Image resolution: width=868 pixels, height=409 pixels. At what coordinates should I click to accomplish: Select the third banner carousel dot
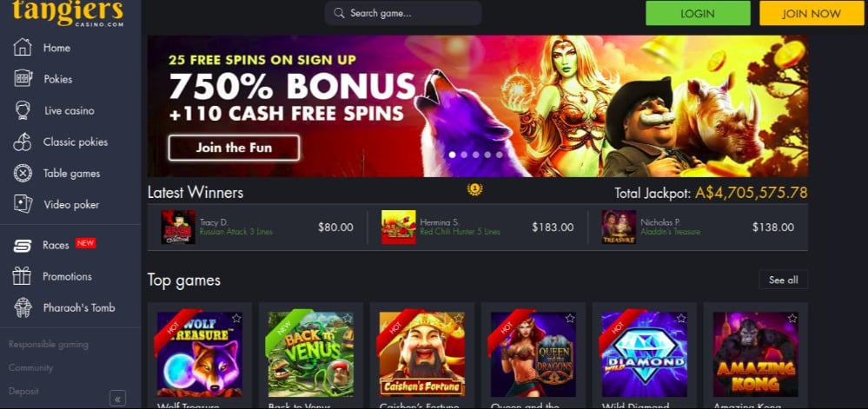click(x=475, y=155)
